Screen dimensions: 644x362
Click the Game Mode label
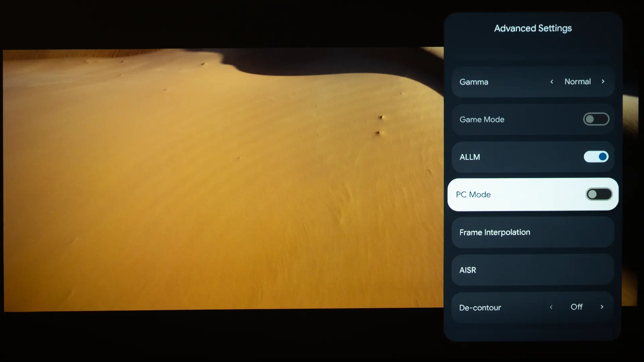pyautogui.click(x=482, y=120)
